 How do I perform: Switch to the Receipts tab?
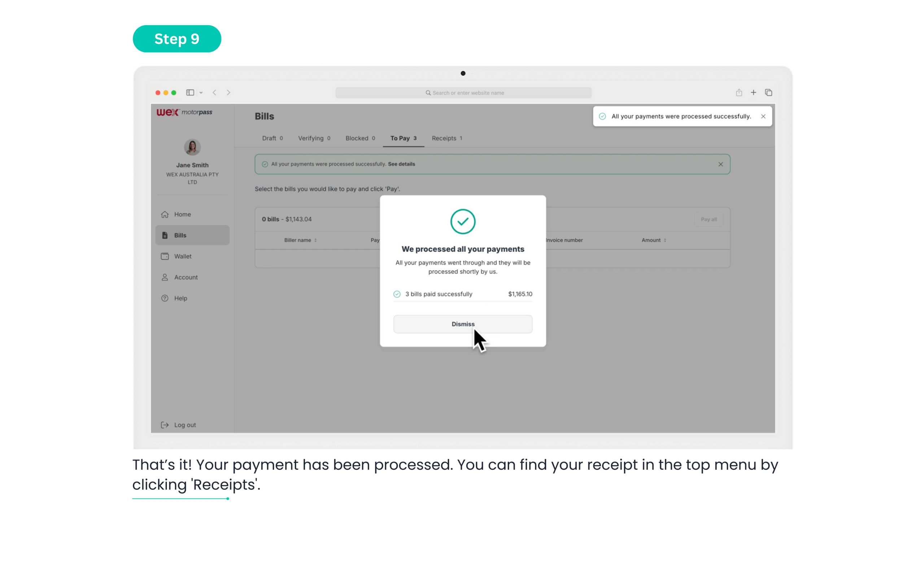click(446, 138)
